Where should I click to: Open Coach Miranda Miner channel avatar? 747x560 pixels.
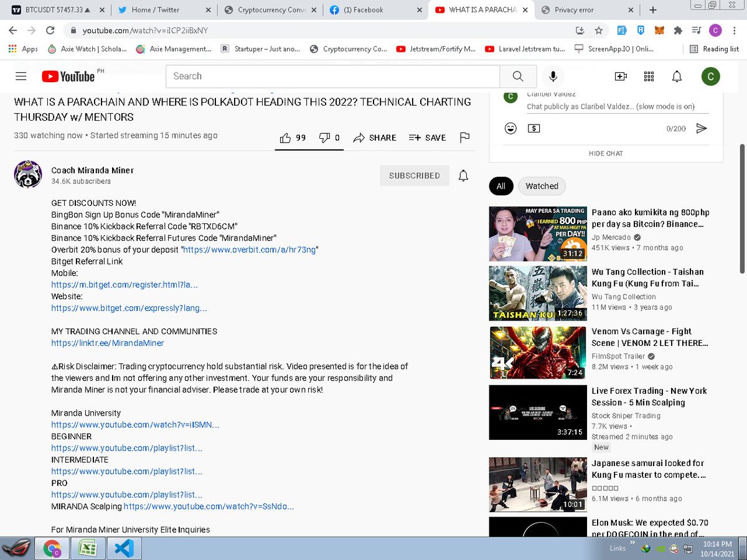(x=28, y=174)
